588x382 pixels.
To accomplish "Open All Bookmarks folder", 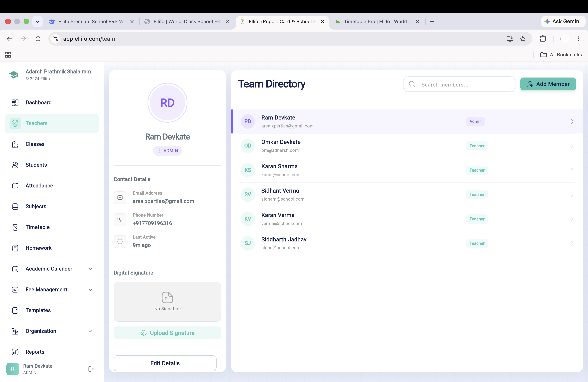I will [x=561, y=55].
